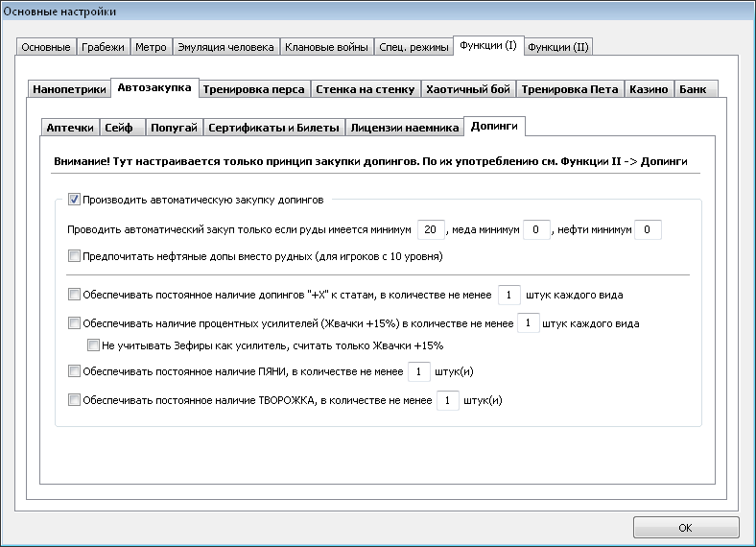Uncheck automatic doping purchase checkbox
The width and height of the screenshot is (756, 547).
[74, 200]
